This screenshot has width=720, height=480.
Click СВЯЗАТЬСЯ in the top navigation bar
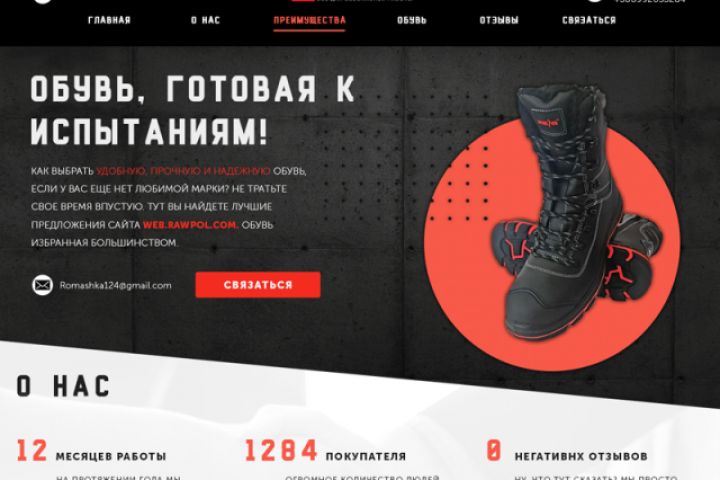click(589, 20)
